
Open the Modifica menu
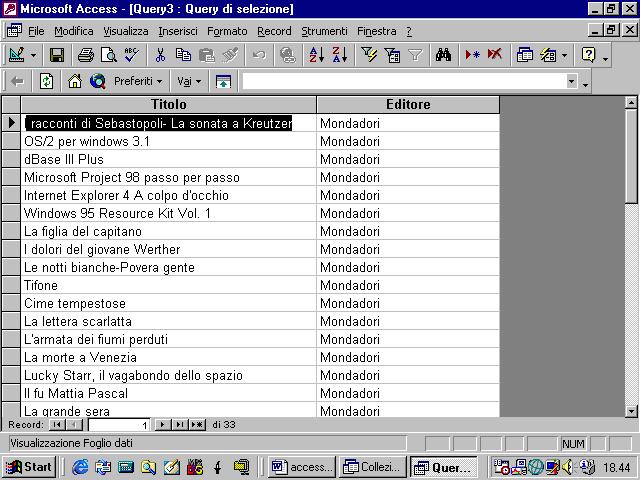pyautogui.click(x=73, y=31)
